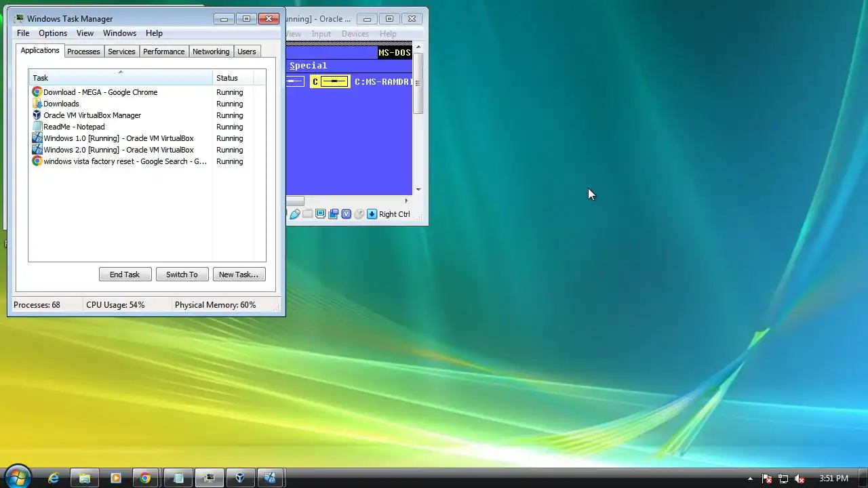Screen dimensions: 868x488
Task: Open Task Manager Windows menu
Action: pos(119,33)
